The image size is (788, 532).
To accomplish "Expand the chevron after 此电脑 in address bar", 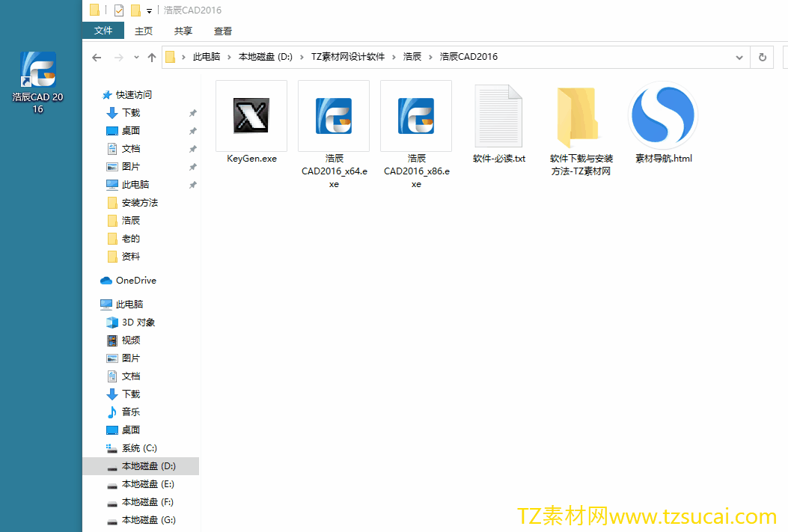I will pos(229,58).
